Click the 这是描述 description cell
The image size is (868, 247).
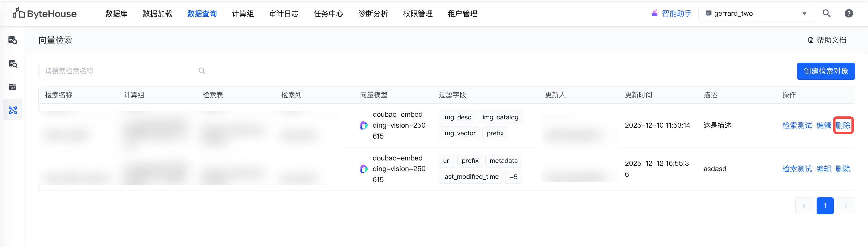(717, 125)
